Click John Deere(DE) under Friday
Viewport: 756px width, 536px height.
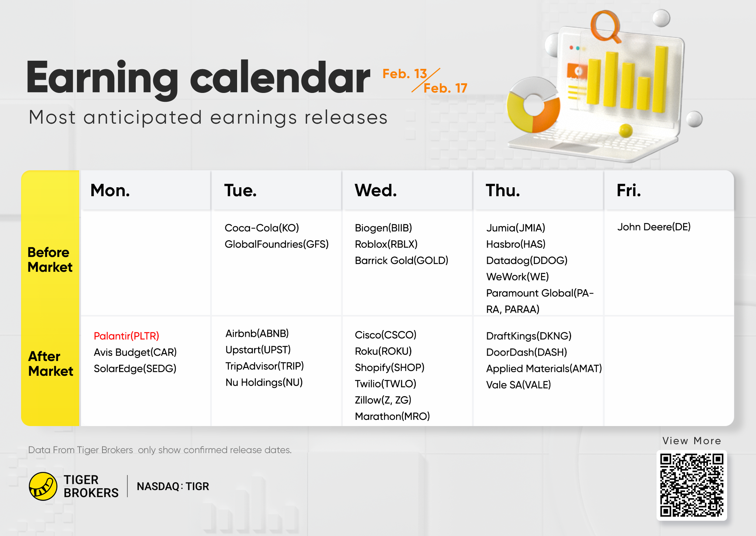tap(654, 227)
